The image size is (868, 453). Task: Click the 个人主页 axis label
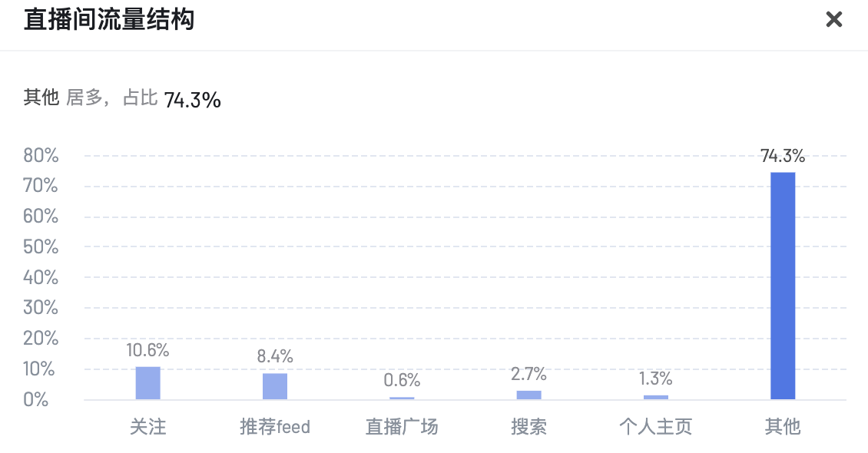click(x=656, y=426)
